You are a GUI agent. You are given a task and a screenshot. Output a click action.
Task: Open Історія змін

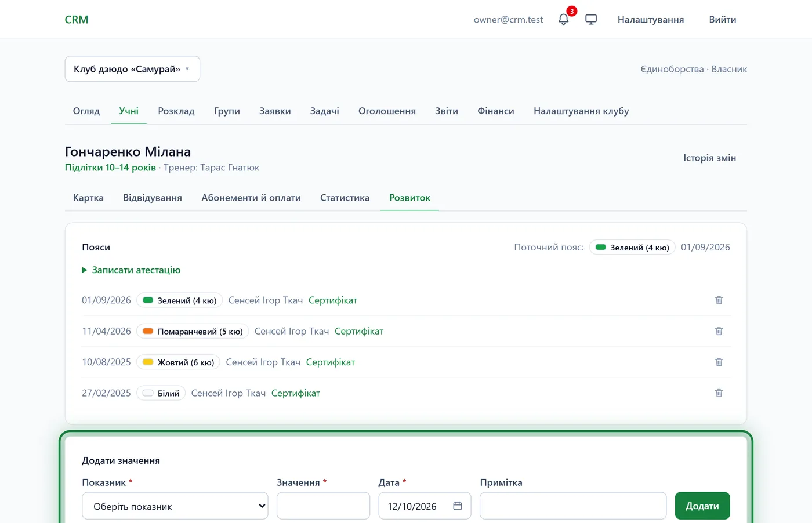pos(709,158)
